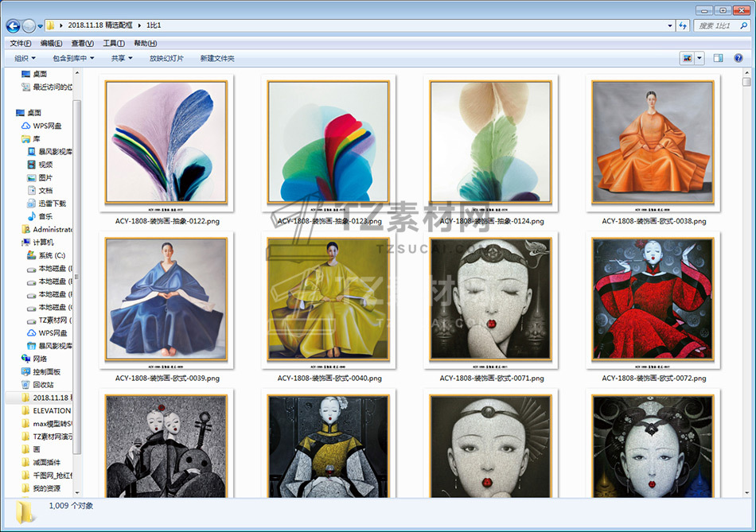Select the 系统 (C:) drive
This screenshot has height=532, width=756.
[50, 255]
